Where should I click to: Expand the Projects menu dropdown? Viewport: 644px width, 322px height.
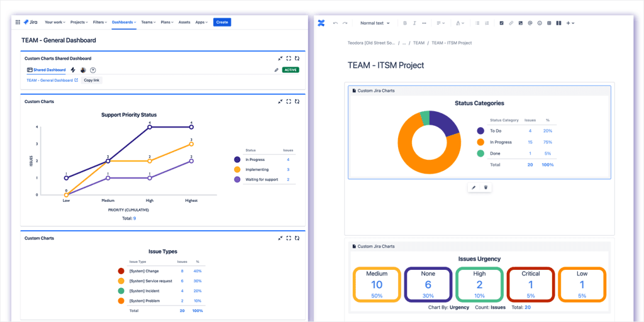point(79,22)
